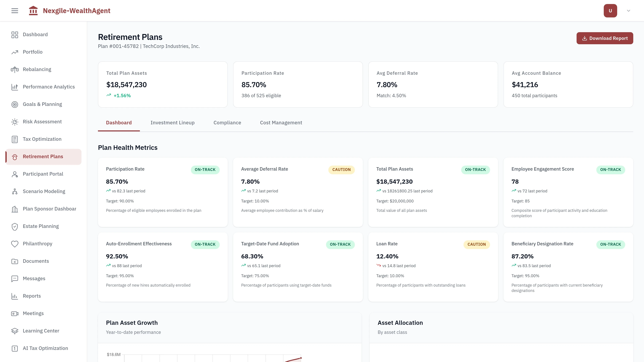Switch to the Investment Lineup tab
Screen dimensions: 644x362
tap(173, 123)
